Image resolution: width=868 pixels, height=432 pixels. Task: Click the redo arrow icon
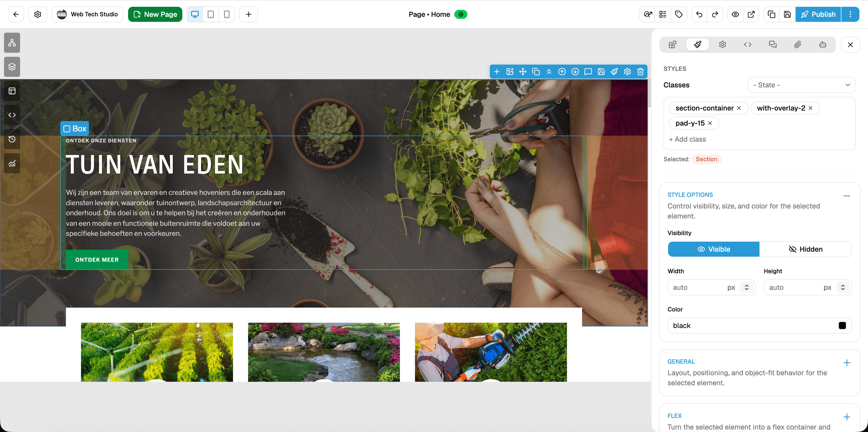(715, 14)
